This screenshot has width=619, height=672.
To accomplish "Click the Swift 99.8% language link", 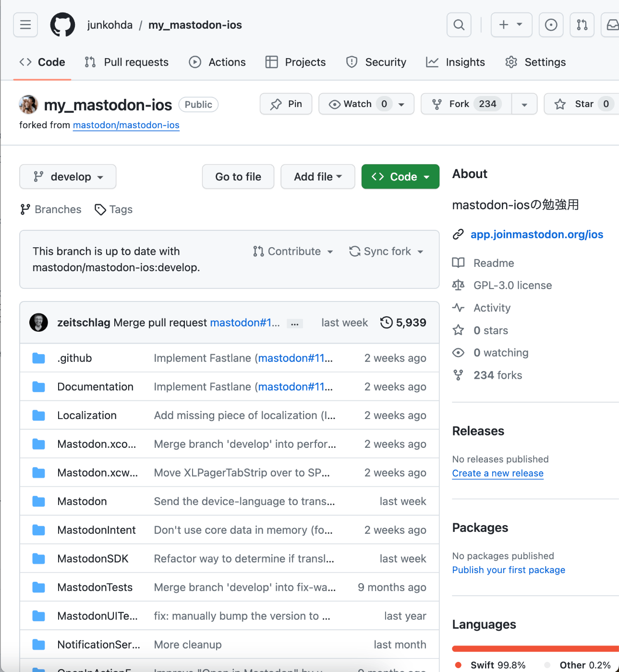I will (490, 665).
